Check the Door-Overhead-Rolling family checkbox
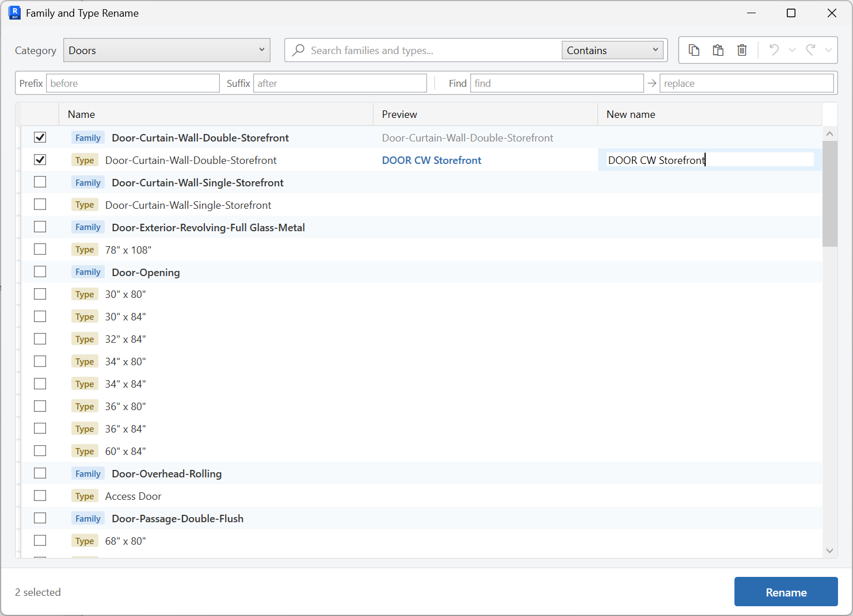 [40, 473]
